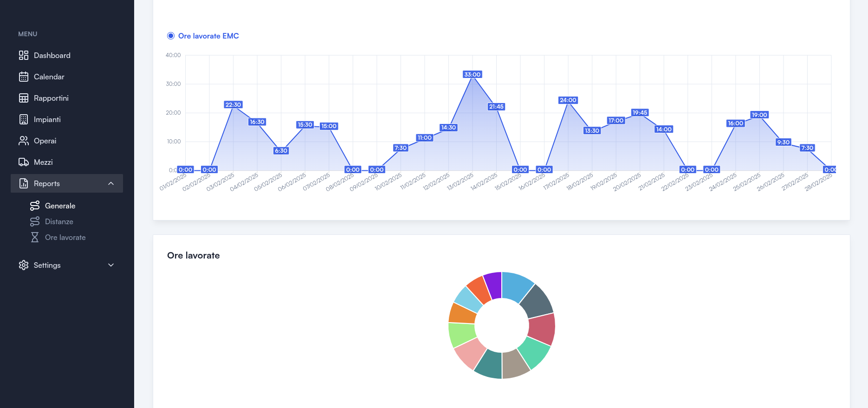The image size is (868, 408).
Task: Open the Ore lavorate report link
Action: 65,237
